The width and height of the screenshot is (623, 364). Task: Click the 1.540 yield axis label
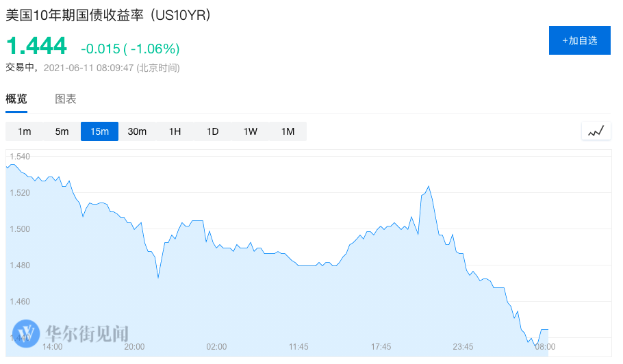click(x=20, y=157)
